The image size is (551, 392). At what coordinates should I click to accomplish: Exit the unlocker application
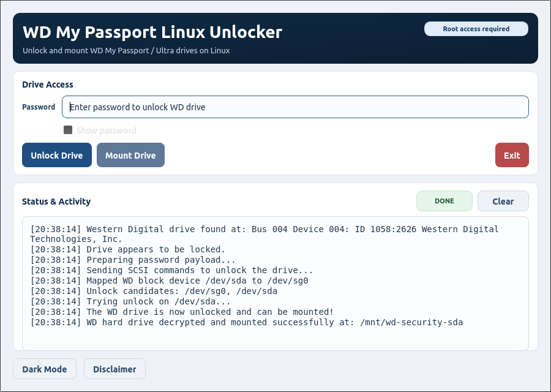tap(512, 155)
